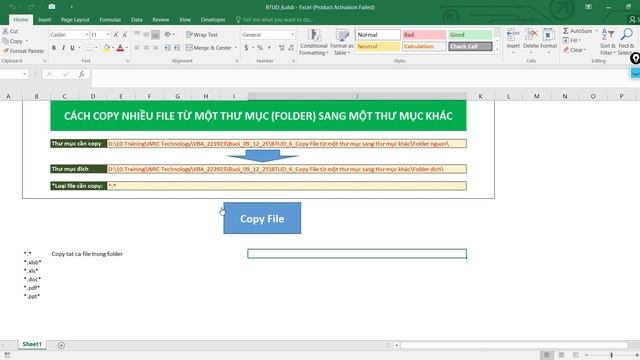Click the Borders icon
Screen dimensions: 640x360
pyautogui.click(x=89, y=48)
